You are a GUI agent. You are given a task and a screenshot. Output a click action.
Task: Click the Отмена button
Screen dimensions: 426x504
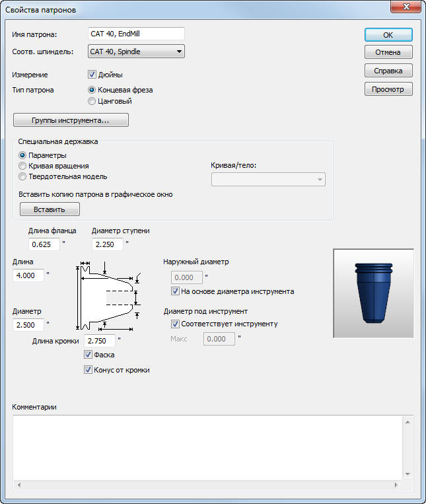(388, 52)
